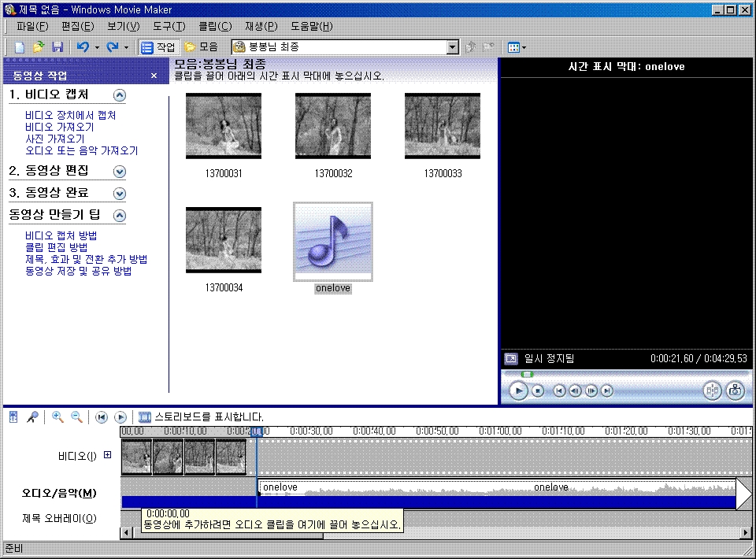This screenshot has width=756, height=559.
Task: Step to the previous frame in monitor
Action: tap(575, 391)
